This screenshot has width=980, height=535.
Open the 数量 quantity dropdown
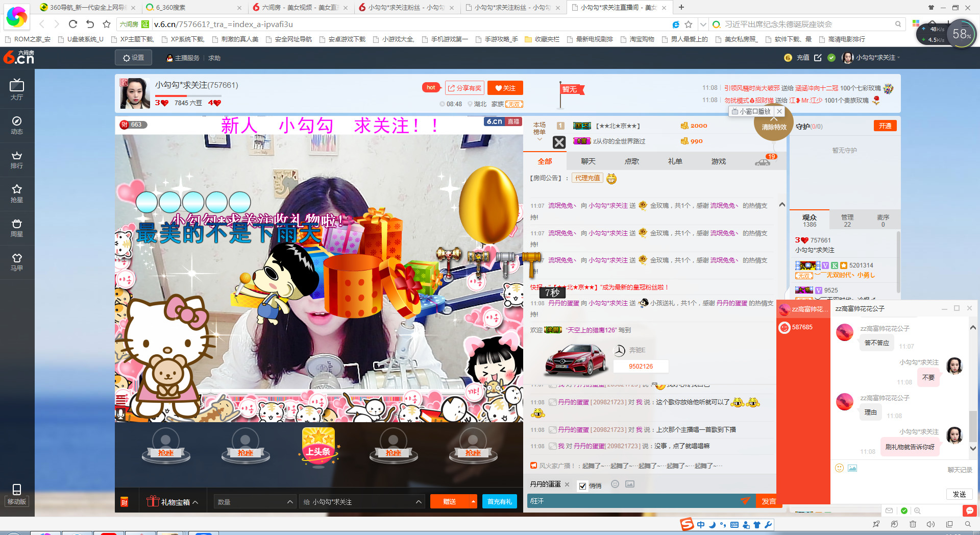click(255, 502)
